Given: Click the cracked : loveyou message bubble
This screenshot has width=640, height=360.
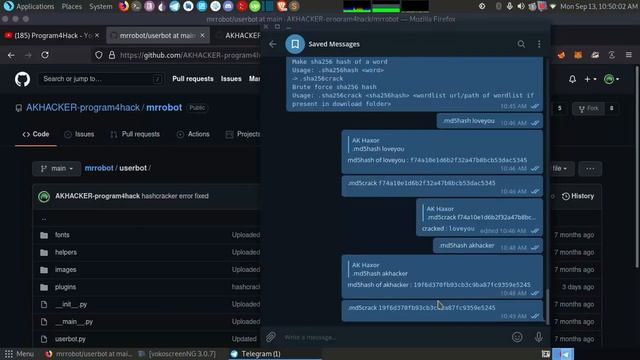Looking at the screenshot, I should [x=479, y=218].
